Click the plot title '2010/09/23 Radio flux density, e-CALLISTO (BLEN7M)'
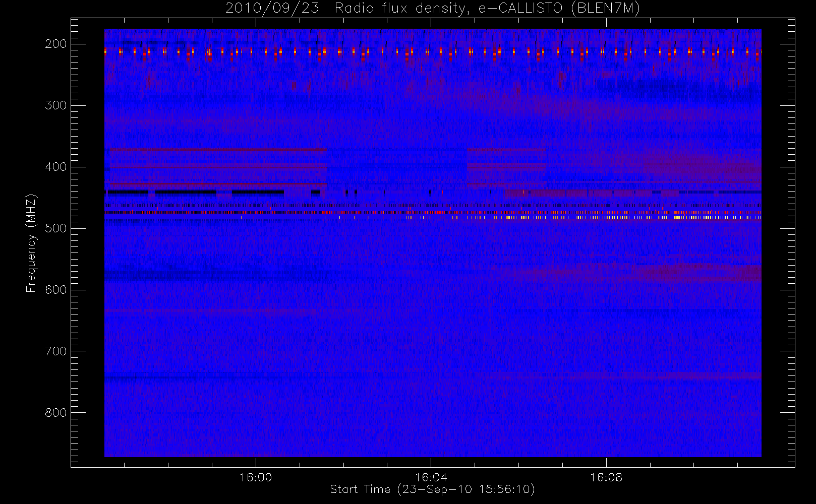 (x=433, y=9)
